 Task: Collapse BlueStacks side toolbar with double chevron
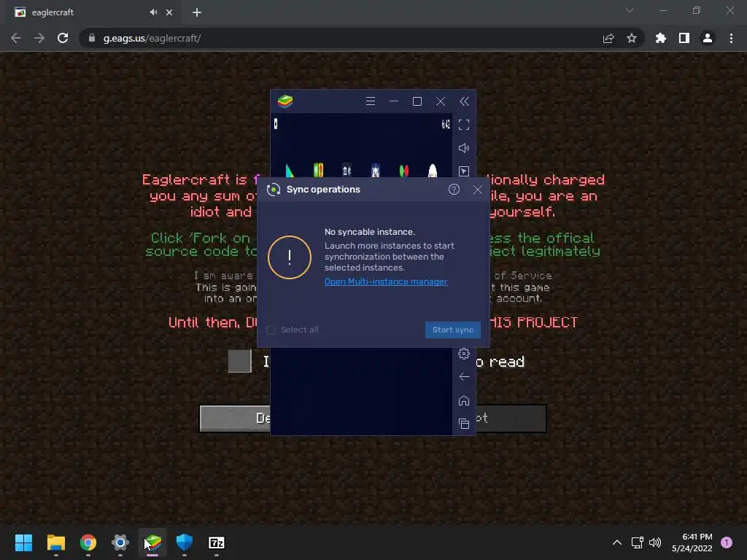click(464, 101)
